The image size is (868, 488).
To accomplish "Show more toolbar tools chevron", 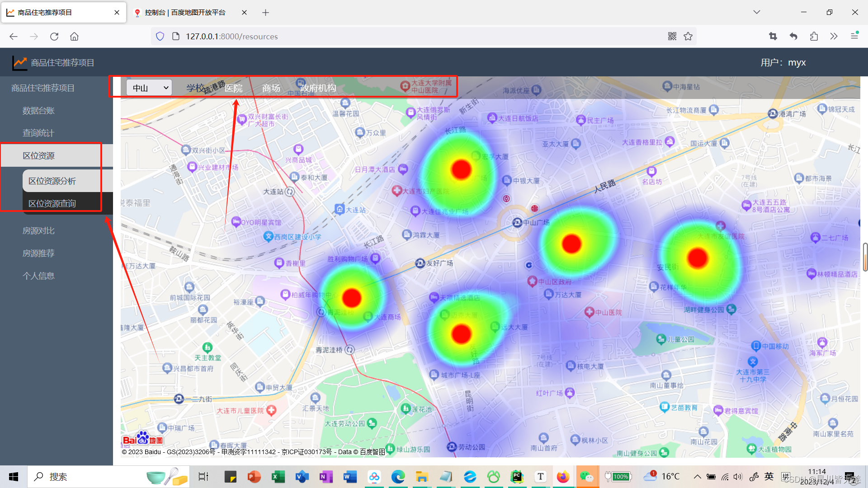I will 834,37.
